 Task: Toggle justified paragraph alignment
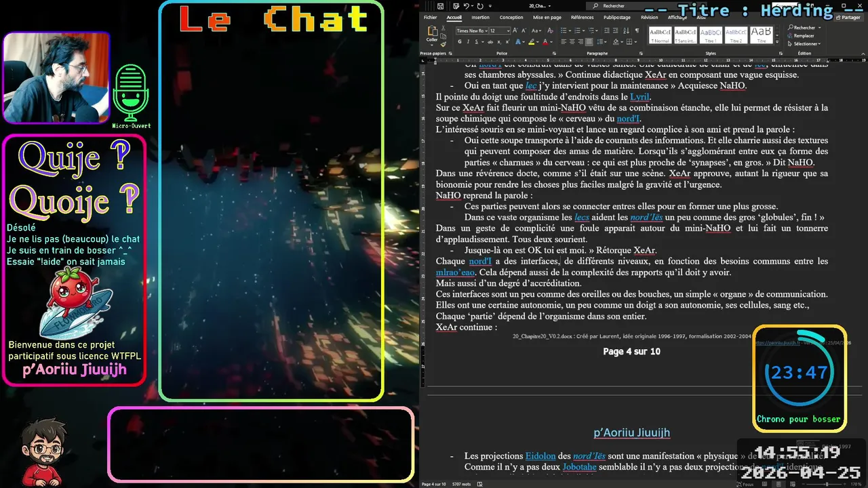589,41
